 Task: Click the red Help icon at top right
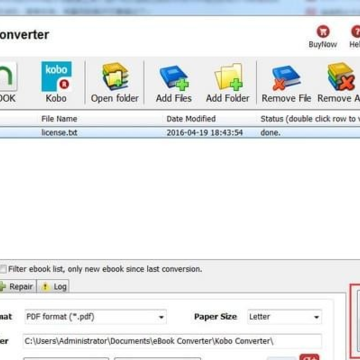[x=355, y=32]
